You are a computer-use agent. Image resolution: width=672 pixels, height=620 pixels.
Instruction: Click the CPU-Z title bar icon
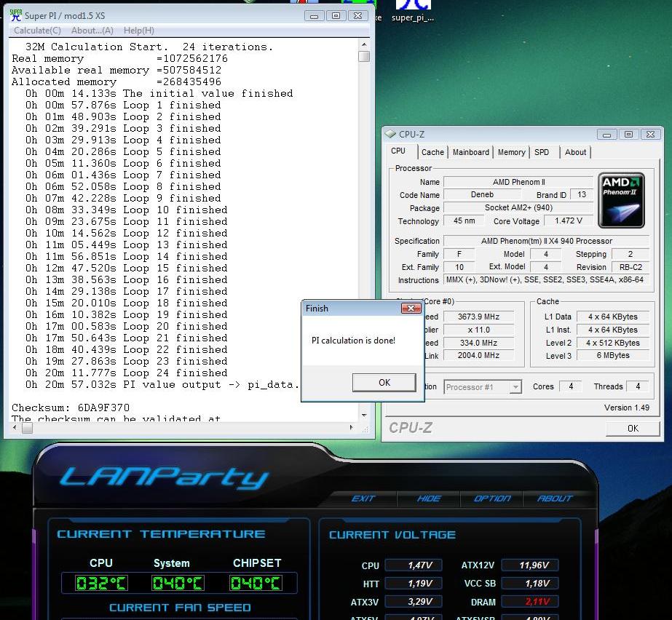(390, 134)
